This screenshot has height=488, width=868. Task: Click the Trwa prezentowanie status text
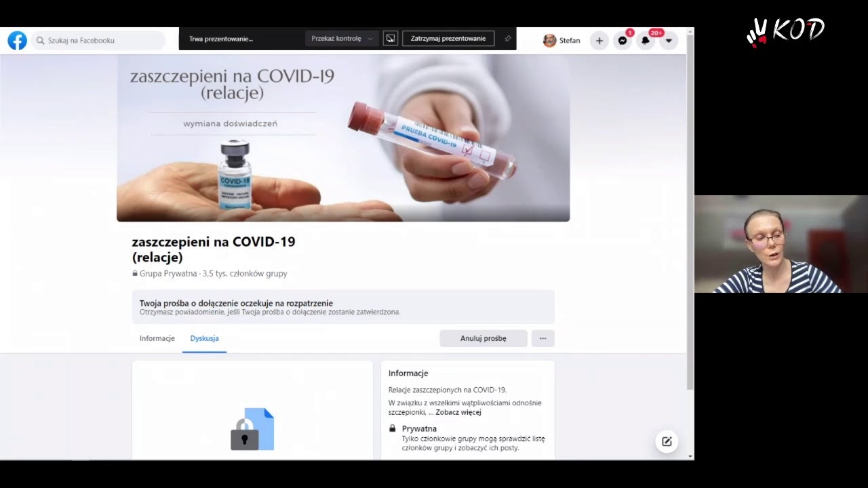pos(221,39)
